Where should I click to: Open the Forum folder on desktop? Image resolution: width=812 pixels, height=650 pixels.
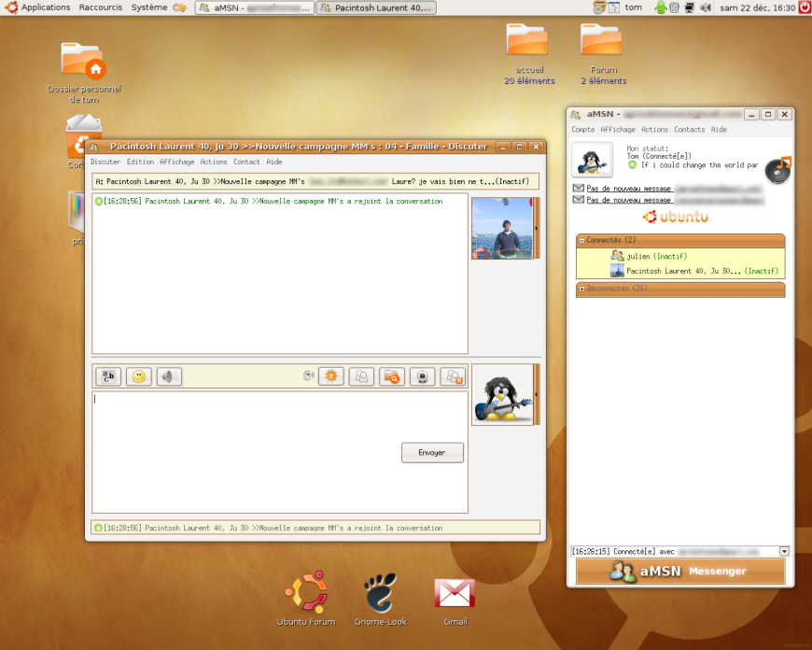[603, 54]
